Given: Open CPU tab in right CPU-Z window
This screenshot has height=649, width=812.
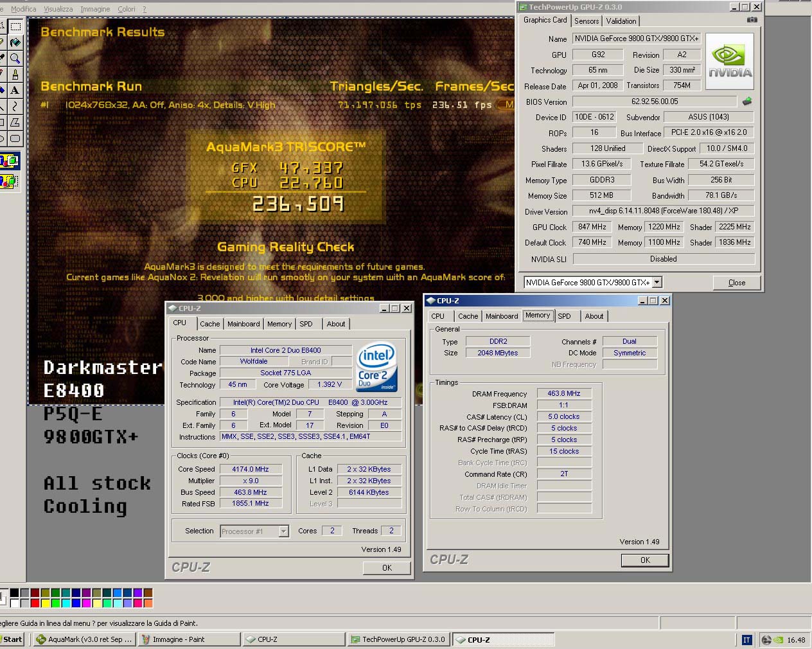Looking at the screenshot, I should [x=438, y=316].
